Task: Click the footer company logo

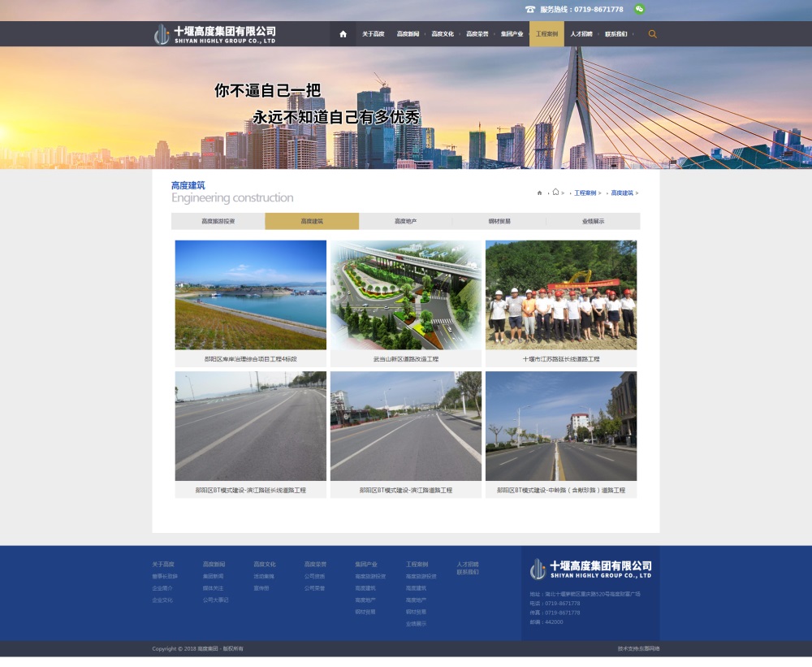Action: [x=591, y=569]
